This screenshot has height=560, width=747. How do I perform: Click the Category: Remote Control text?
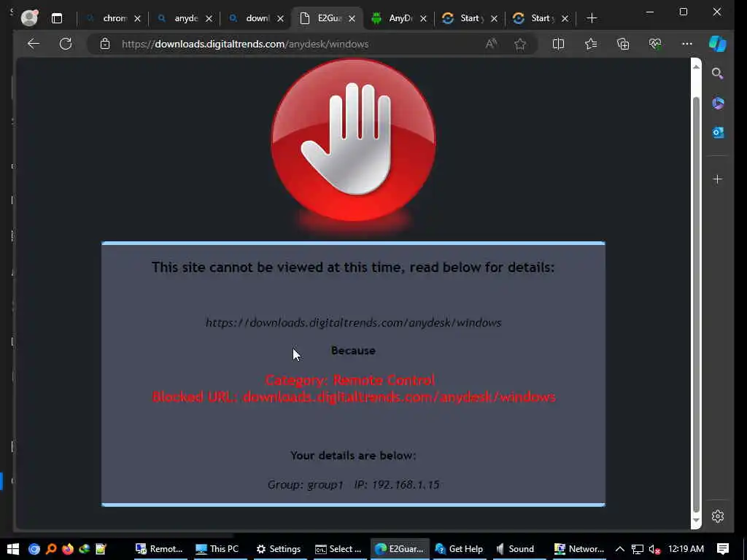(349, 380)
